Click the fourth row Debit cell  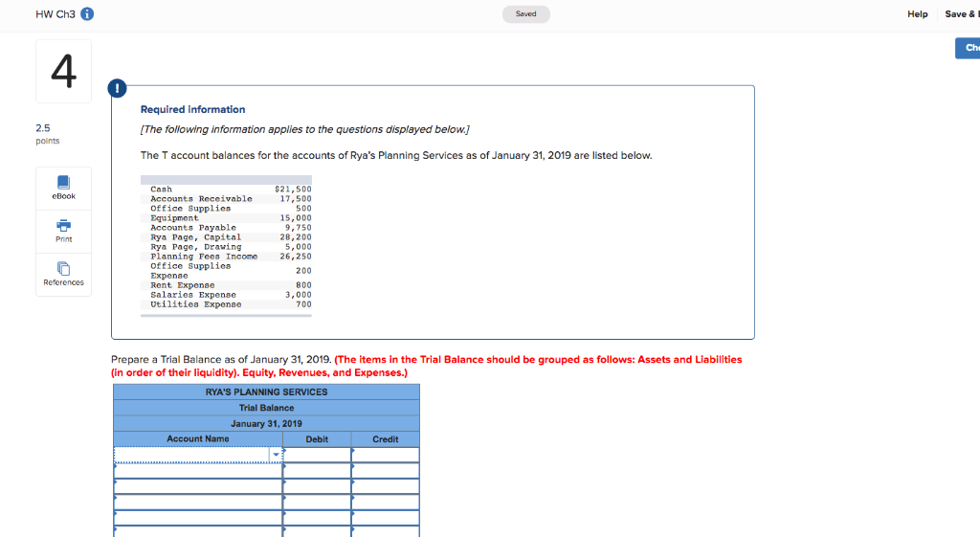click(x=317, y=502)
